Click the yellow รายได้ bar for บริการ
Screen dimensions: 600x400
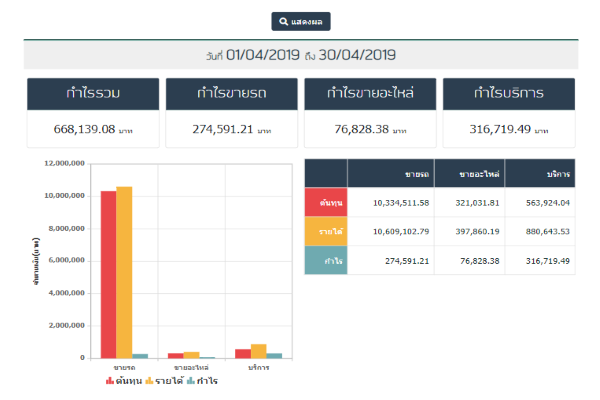258,350
